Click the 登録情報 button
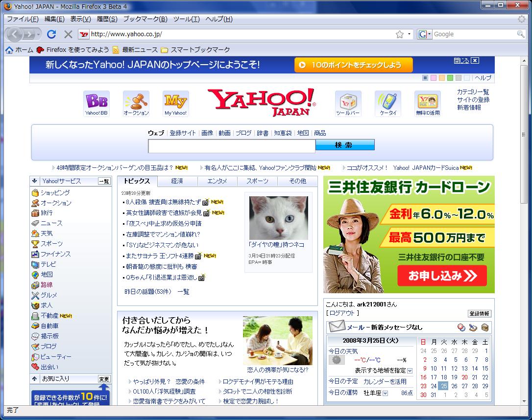The height and width of the screenshot is (420, 532). tap(480, 314)
